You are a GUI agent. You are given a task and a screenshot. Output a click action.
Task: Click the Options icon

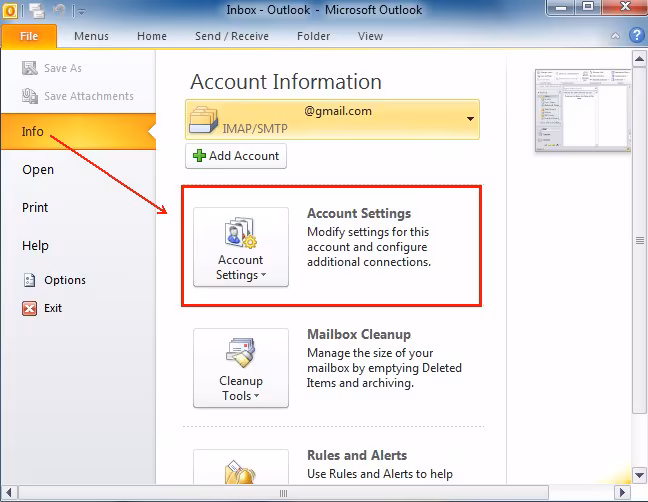tap(29, 280)
